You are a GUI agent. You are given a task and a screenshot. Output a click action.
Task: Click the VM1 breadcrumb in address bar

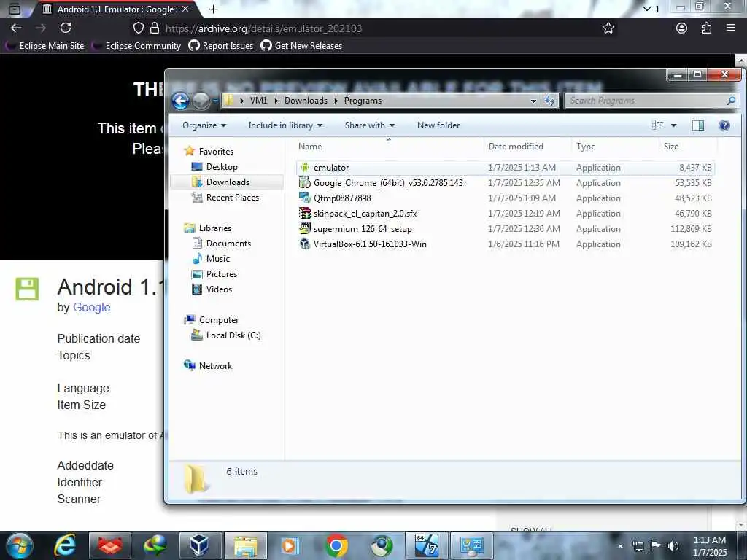coord(258,101)
